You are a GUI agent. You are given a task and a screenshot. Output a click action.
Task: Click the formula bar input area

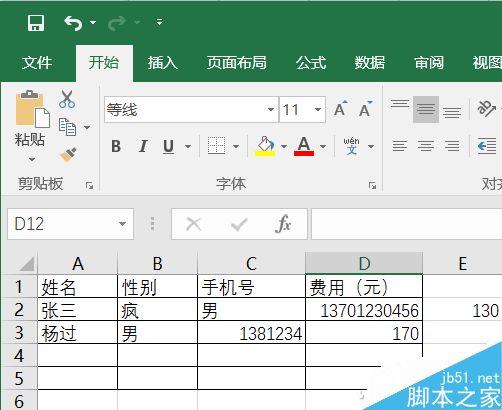[x=407, y=224]
